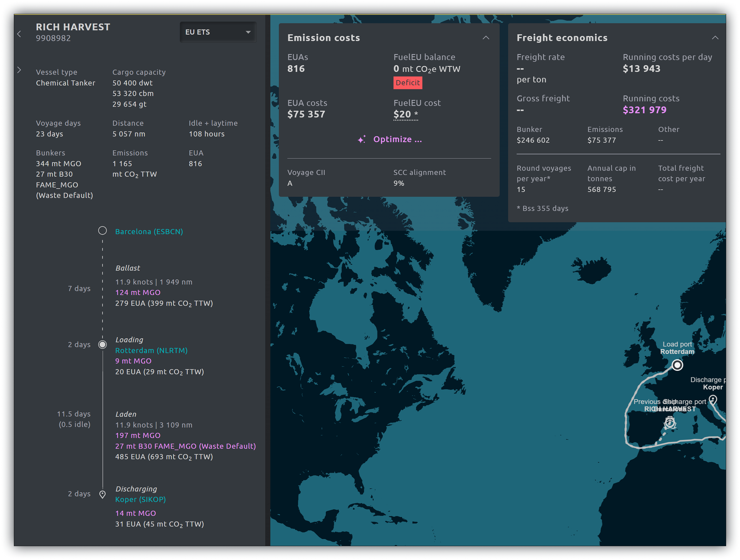Click the Rotterdam load port map marker
This screenshot has width=740, height=560.
pos(677,365)
